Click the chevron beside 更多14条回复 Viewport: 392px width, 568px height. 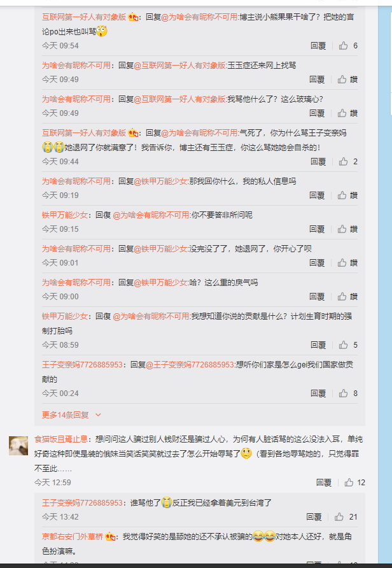pos(98,415)
